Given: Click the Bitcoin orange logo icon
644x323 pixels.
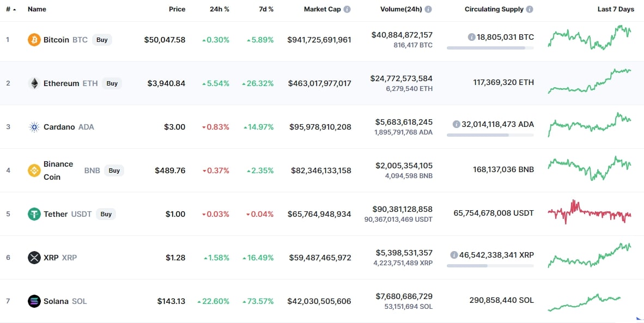Looking at the screenshot, I should click(34, 40).
